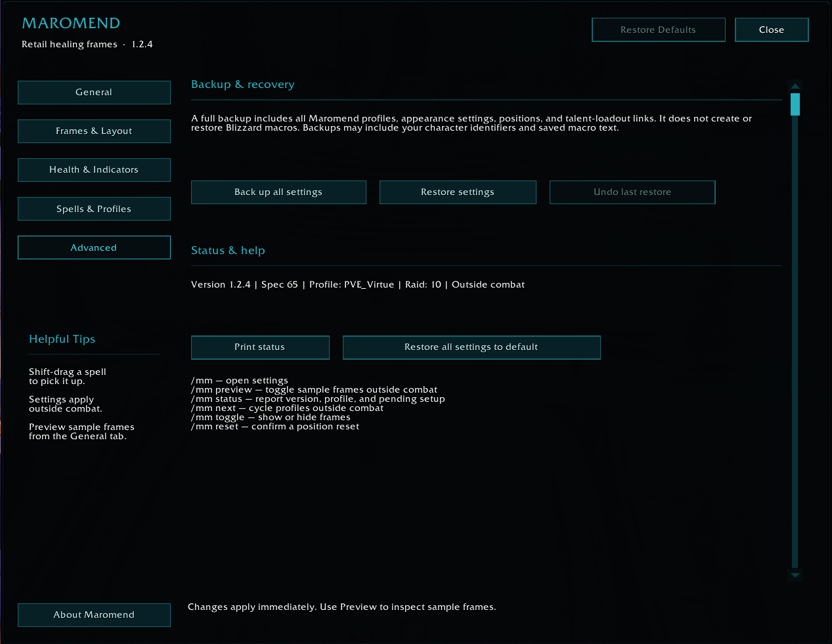The image size is (832, 644).
Task: Click the "Backup & recovery" section heading
Action: (243, 85)
